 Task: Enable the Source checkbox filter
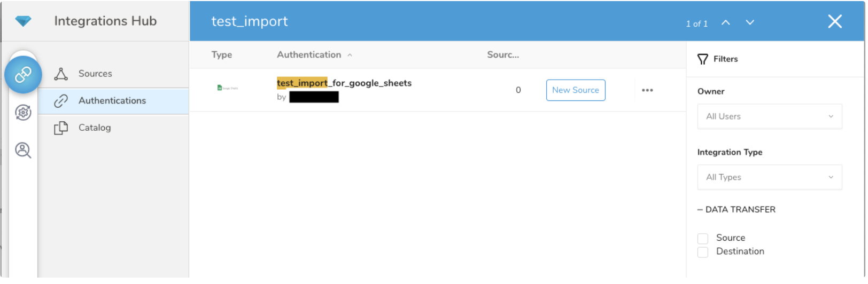click(703, 239)
